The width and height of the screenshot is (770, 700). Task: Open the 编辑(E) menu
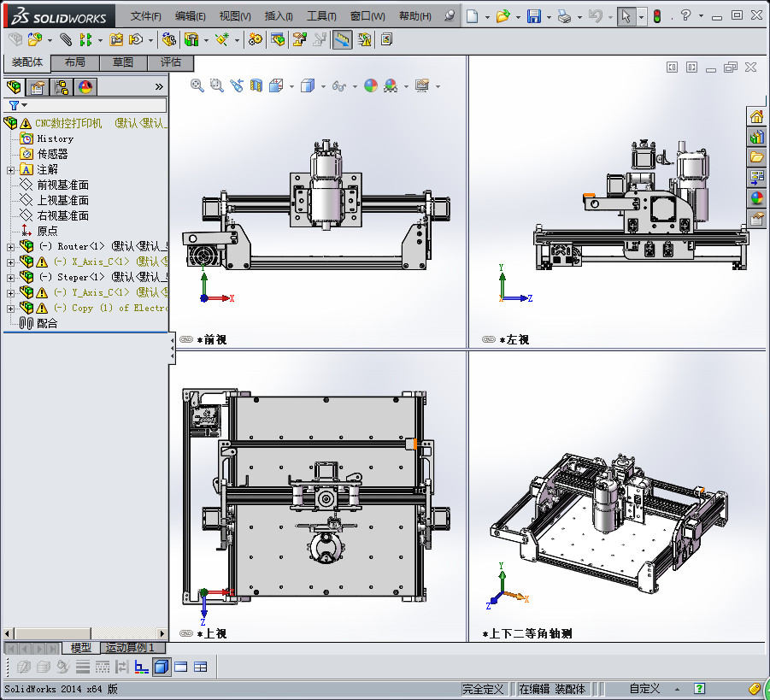(x=191, y=16)
